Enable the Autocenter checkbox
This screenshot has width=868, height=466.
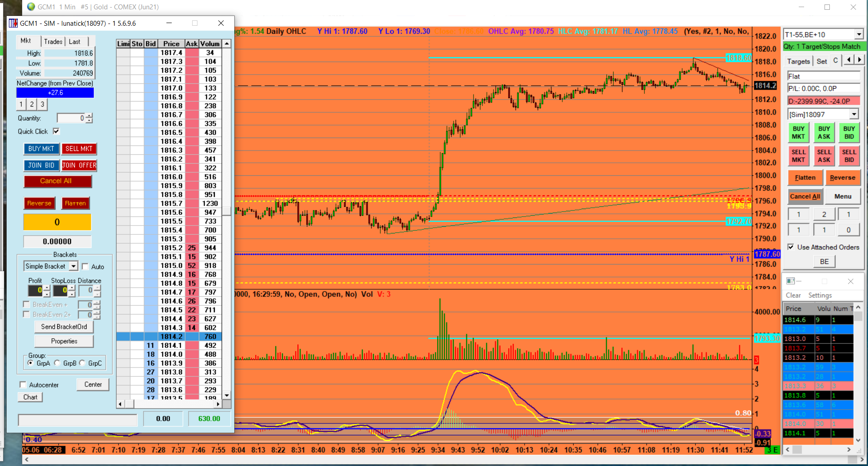pos(23,384)
